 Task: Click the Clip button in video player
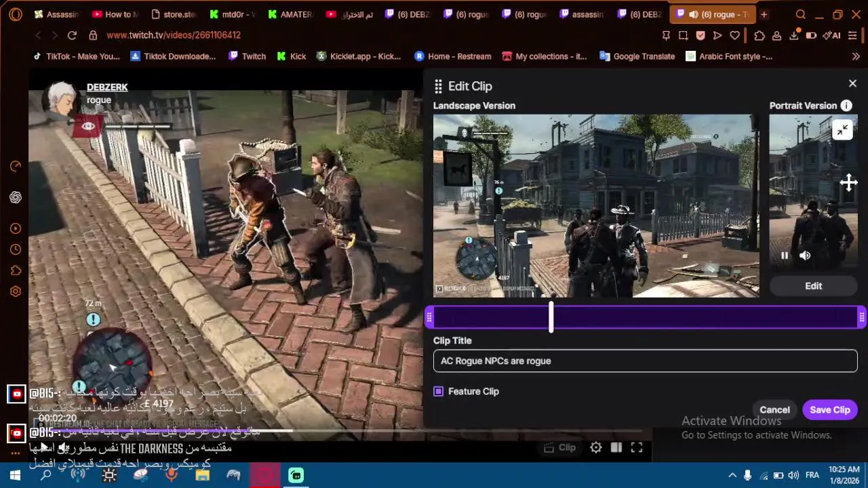coord(560,447)
